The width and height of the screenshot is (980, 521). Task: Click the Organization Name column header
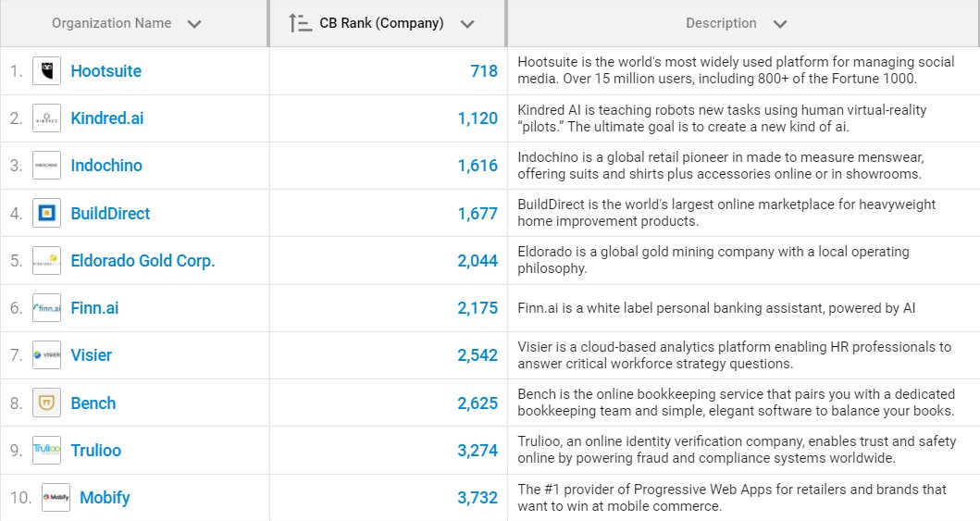[x=111, y=23]
